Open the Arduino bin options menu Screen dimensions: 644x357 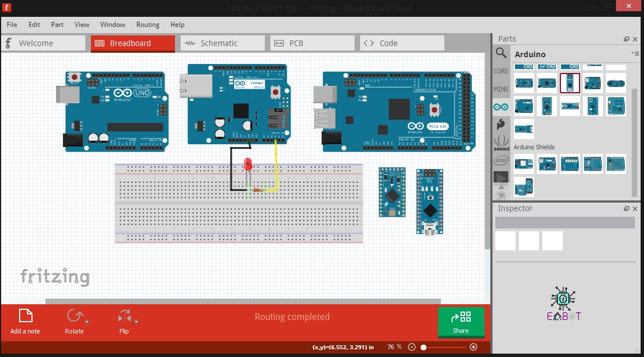[x=635, y=53]
